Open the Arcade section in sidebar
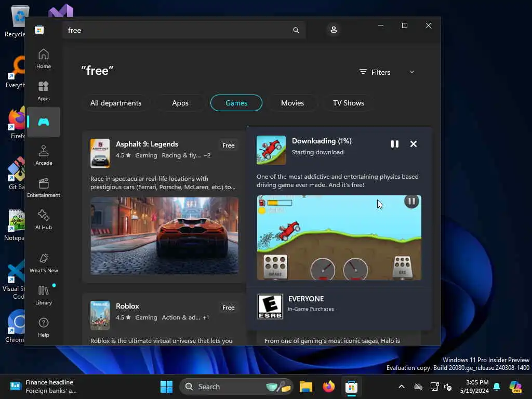The height and width of the screenshot is (399, 532). pos(44,155)
